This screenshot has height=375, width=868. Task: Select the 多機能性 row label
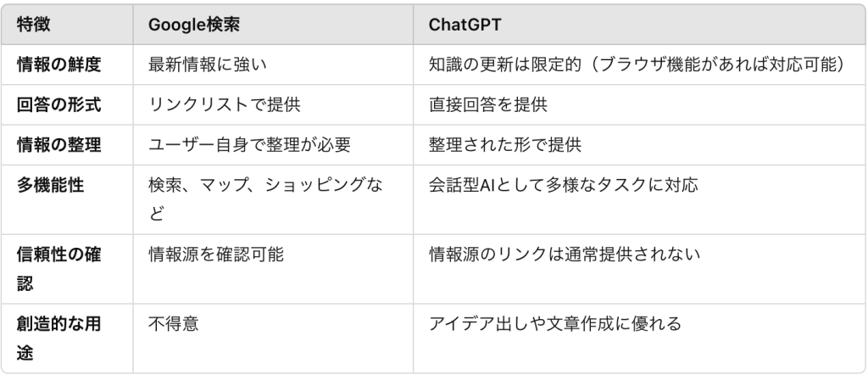(x=50, y=185)
